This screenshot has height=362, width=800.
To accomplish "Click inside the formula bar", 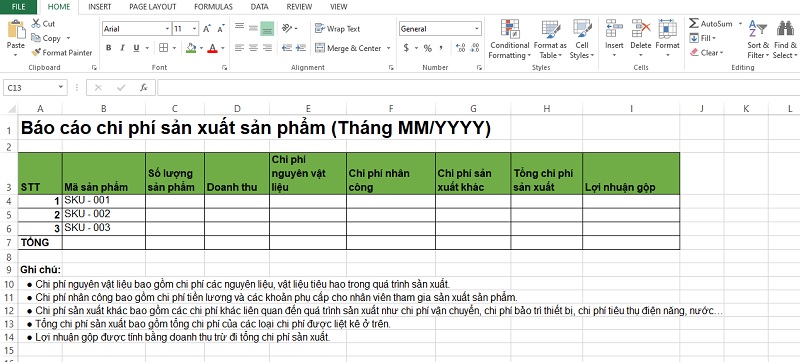I will click(x=478, y=88).
